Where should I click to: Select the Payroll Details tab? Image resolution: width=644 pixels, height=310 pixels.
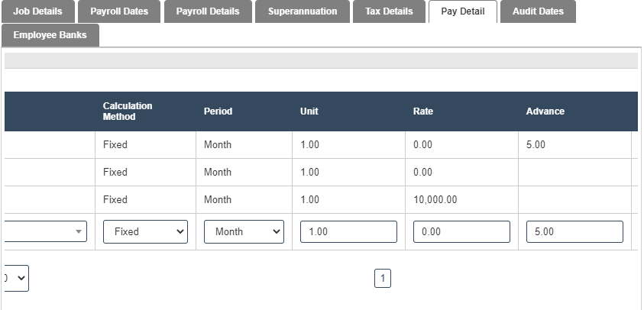click(207, 11)
